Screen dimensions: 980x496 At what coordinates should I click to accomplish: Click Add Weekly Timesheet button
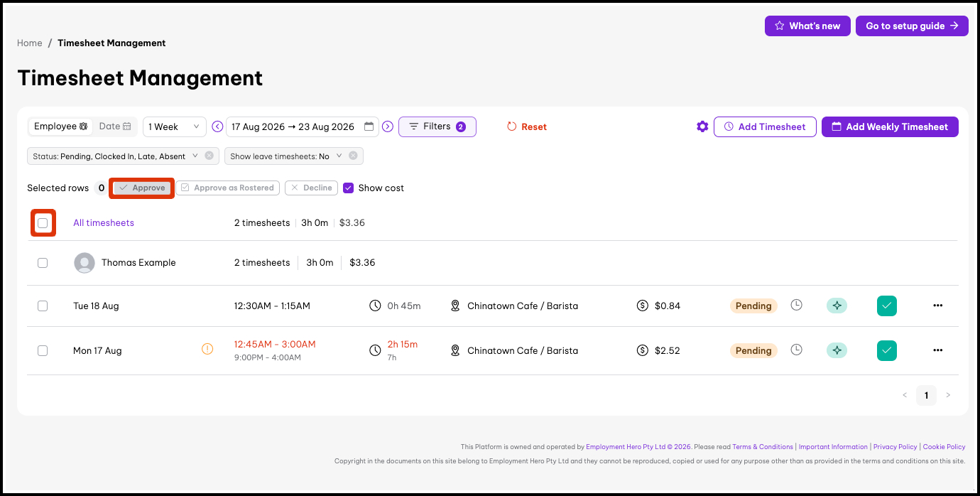point(890,126)
